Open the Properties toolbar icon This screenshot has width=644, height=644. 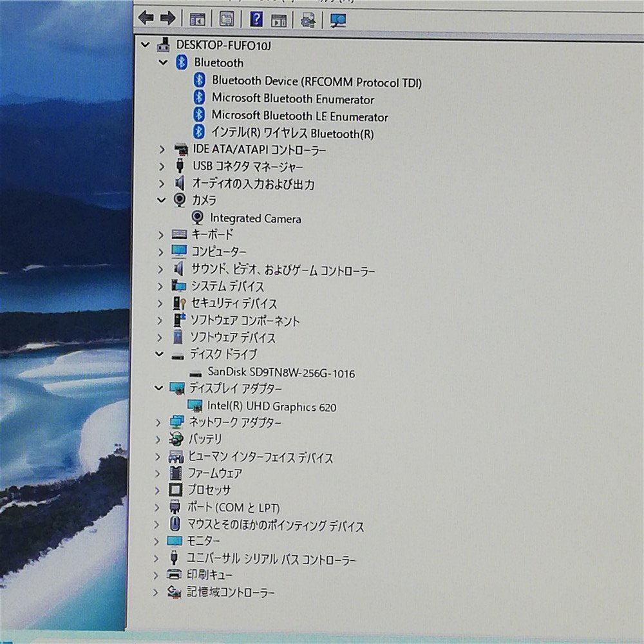click(x=227, y=19)
